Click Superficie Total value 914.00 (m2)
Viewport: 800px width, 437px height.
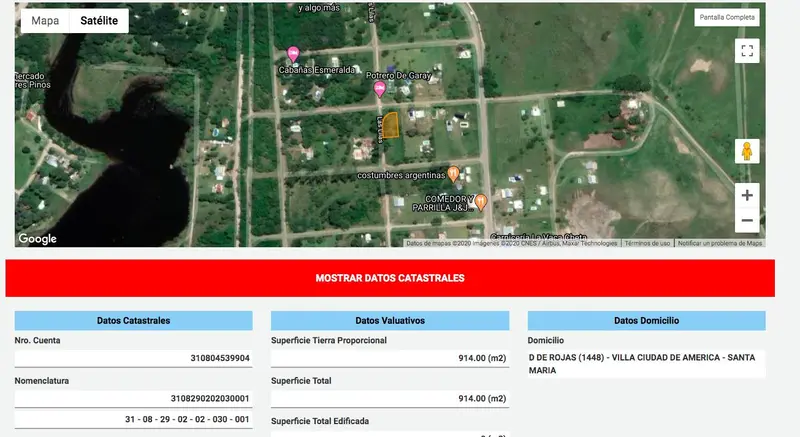tap(390, 399)
